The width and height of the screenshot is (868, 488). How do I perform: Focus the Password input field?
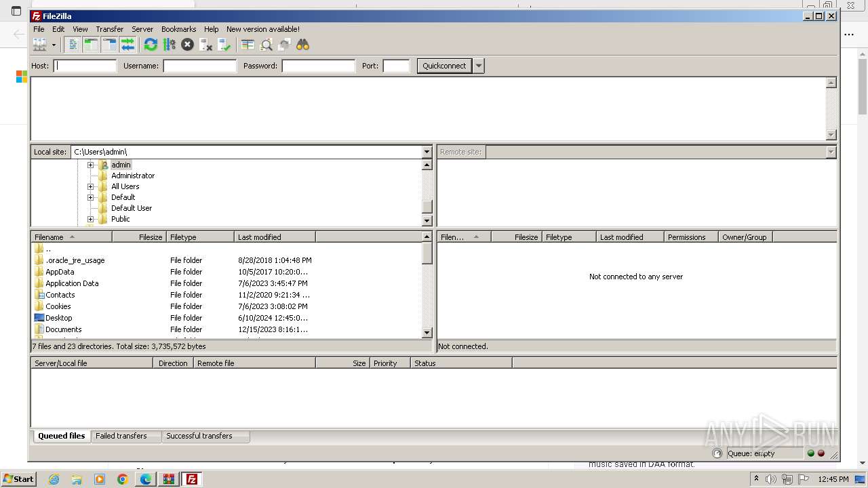[318, 66]
